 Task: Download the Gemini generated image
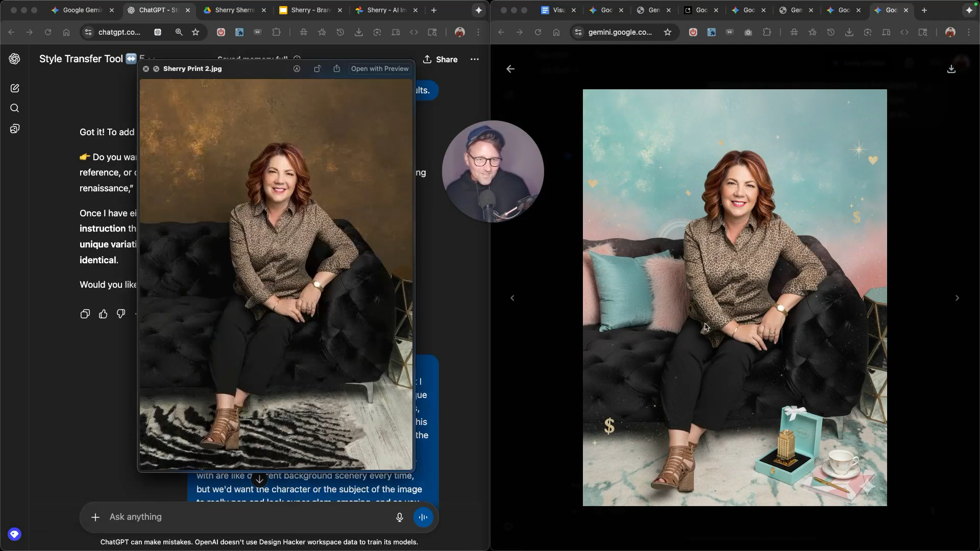(951, 69)
